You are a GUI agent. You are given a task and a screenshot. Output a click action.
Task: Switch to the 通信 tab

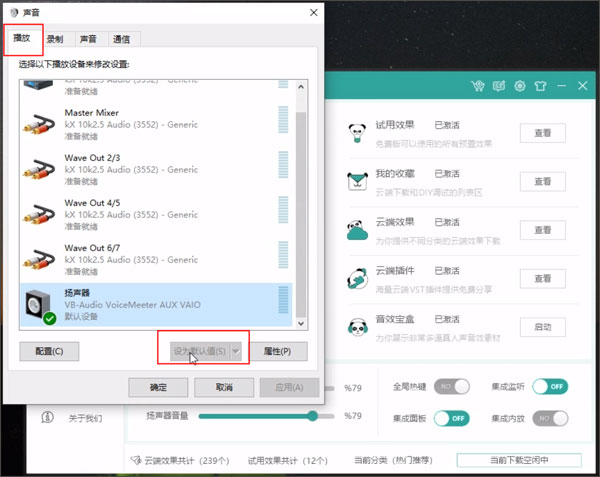pos(121,39)
